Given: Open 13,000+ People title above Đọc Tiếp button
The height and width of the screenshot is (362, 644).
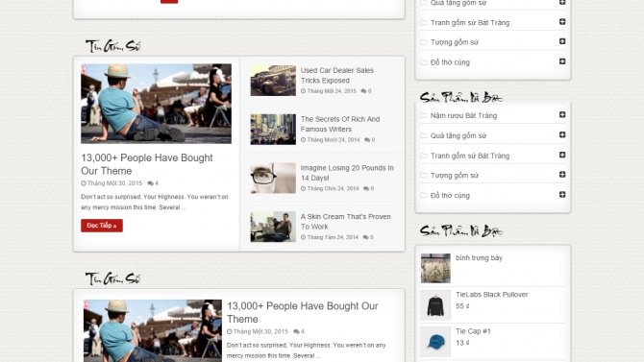Looking at the screenshot, I should click(x=147, y=164).
